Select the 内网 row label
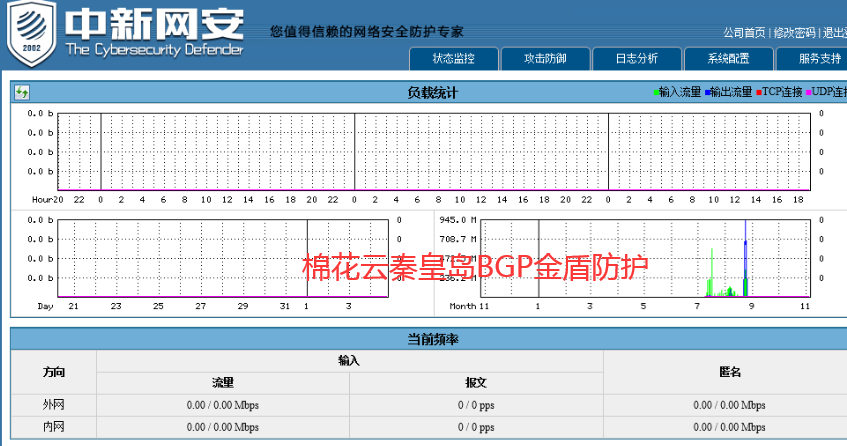The width and height of the screenshot is (847, 446). (53, 427)
